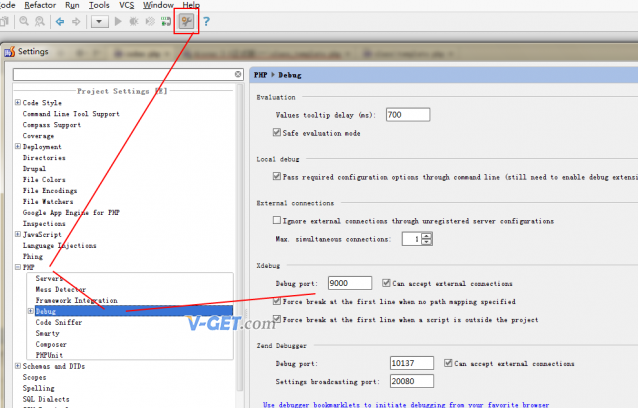The image size is (638, 408).
Task: Select Drupal in settings tree
Action: (34, 169)
